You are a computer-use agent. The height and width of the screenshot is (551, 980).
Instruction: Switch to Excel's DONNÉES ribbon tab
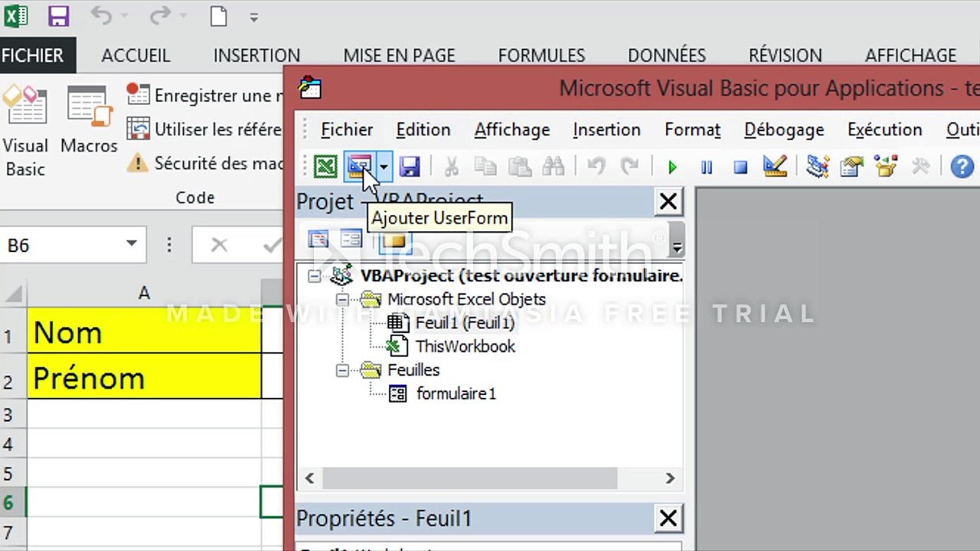[667, 56]
